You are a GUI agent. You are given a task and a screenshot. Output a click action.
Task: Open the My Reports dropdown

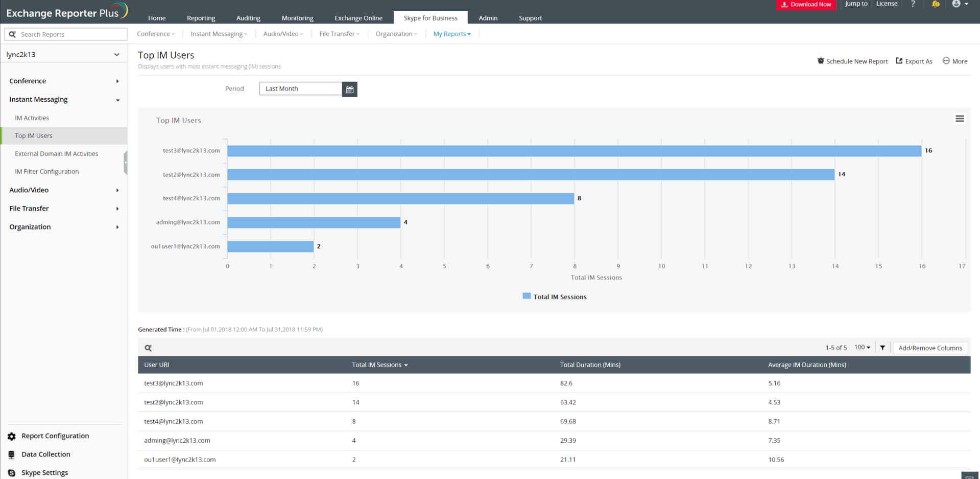tap(452, 34)
